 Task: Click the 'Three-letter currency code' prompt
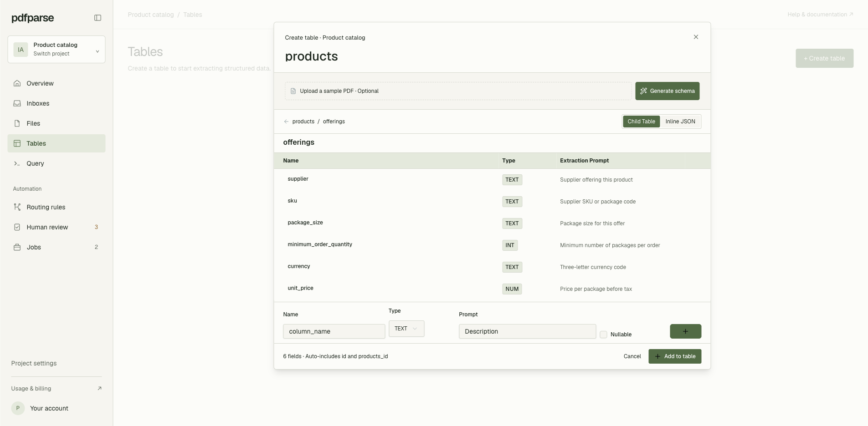click(x=593, y=267)
